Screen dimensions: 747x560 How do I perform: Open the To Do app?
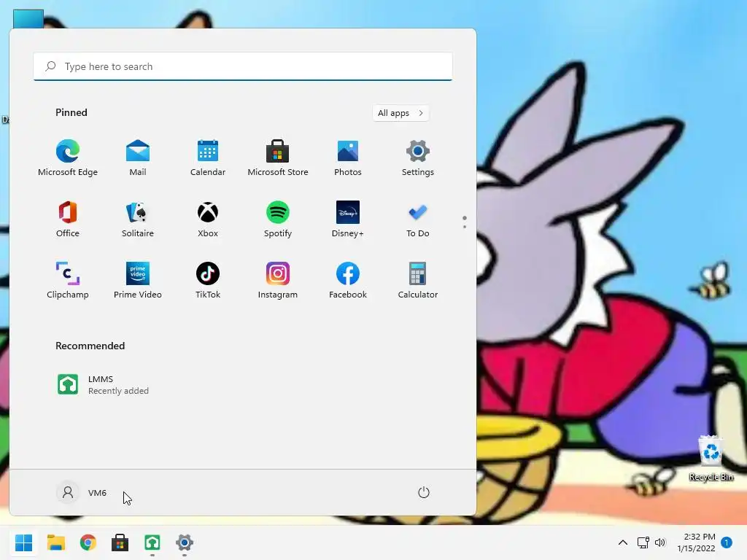coord(418,219)
